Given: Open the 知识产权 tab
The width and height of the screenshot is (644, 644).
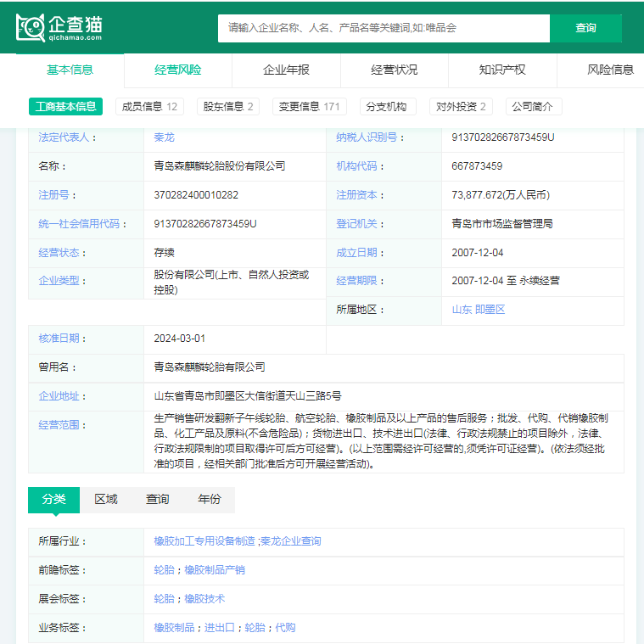Looking at the screenshot, I should 502,70.
